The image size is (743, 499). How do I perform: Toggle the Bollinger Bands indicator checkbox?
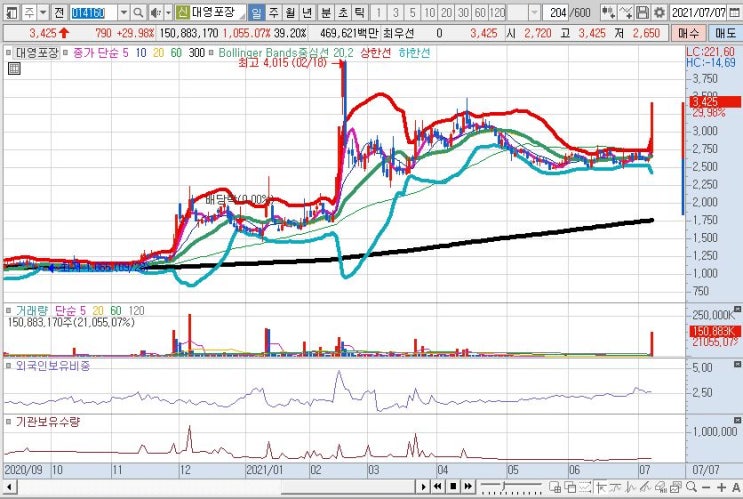click(211, 53)
